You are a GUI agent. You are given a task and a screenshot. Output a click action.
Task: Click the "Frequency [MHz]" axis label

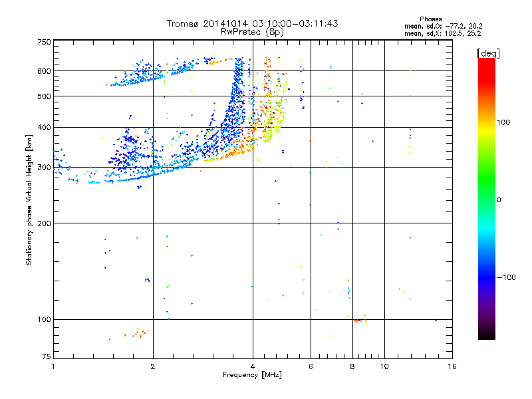click(252, 375)
